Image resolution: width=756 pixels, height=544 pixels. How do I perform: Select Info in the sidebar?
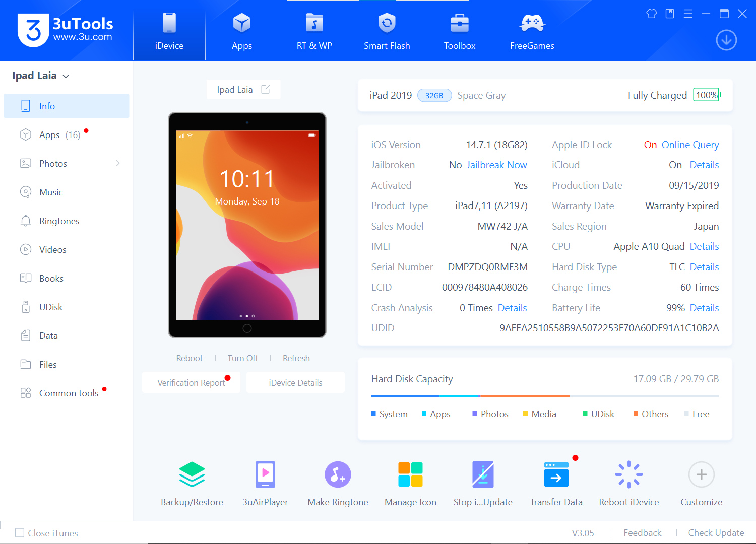(x=67, y=106)
